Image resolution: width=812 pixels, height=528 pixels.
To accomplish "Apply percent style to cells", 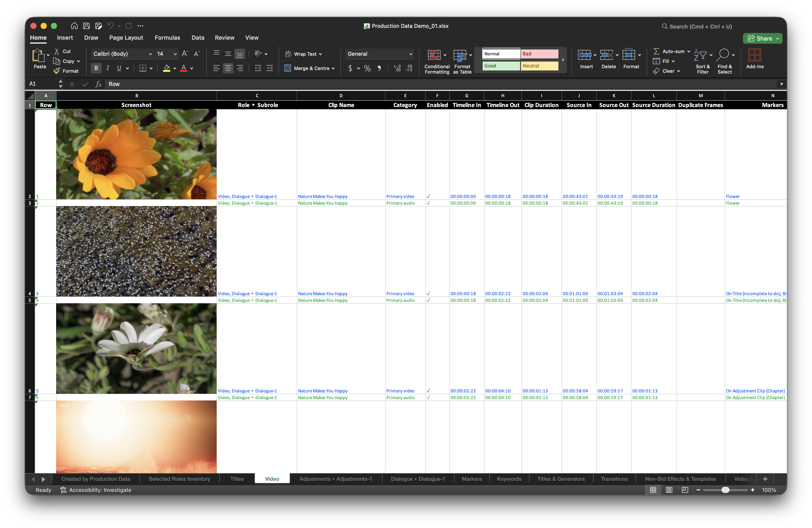I will pos(367,68).
